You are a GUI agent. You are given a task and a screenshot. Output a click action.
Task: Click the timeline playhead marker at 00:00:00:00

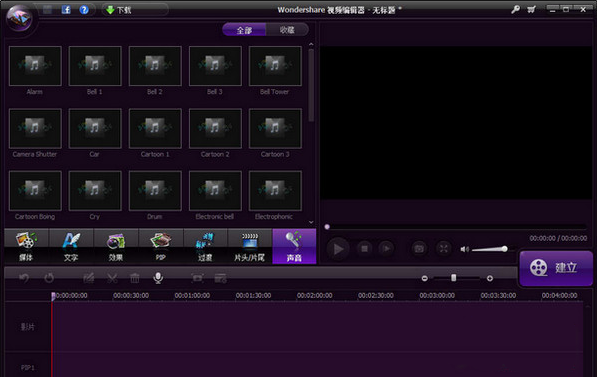53,296
